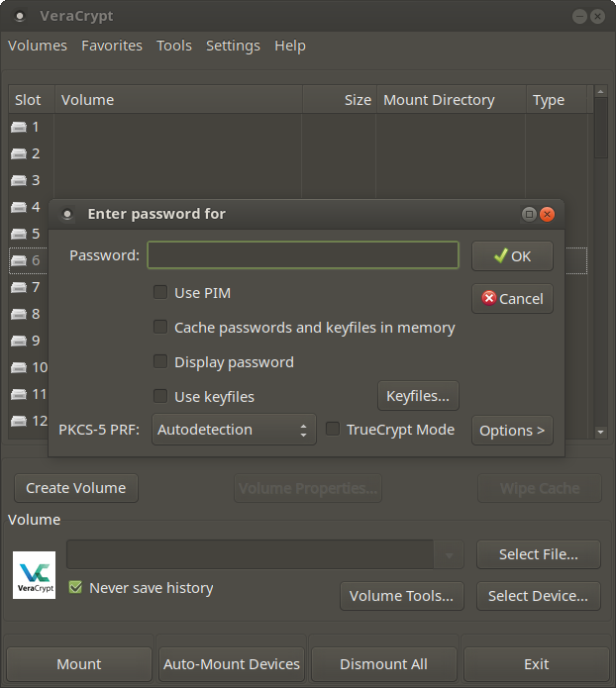The image size is (616, 688).
Task: Expand the Options > section
Action: [512, 431]
